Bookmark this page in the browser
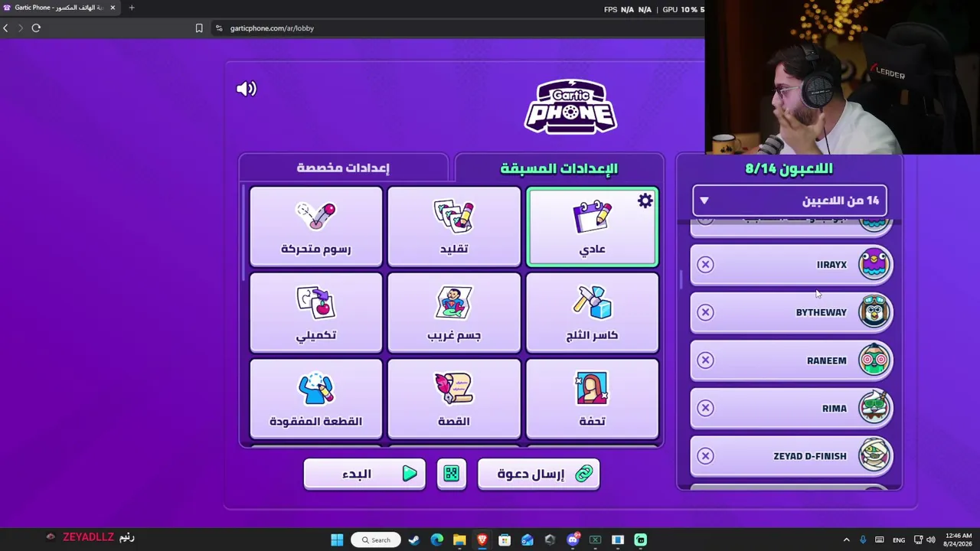Screen dimensions: 980x551 pos(199,28)
